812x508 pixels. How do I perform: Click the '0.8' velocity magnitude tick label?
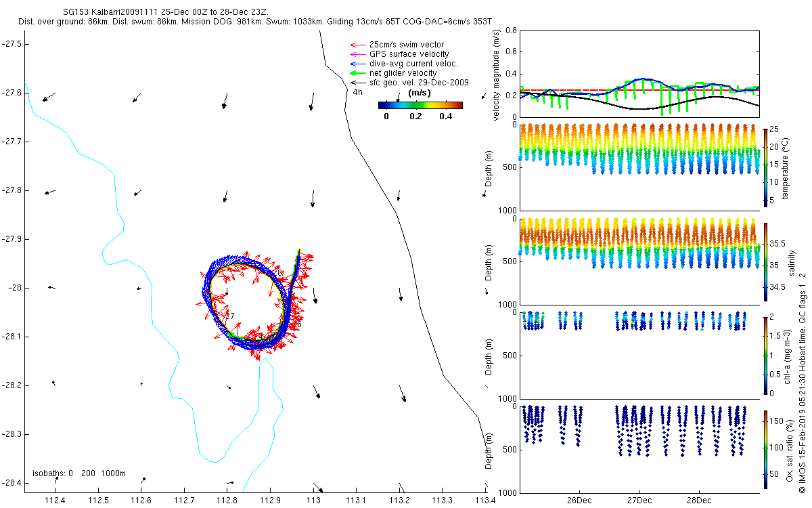512,31
